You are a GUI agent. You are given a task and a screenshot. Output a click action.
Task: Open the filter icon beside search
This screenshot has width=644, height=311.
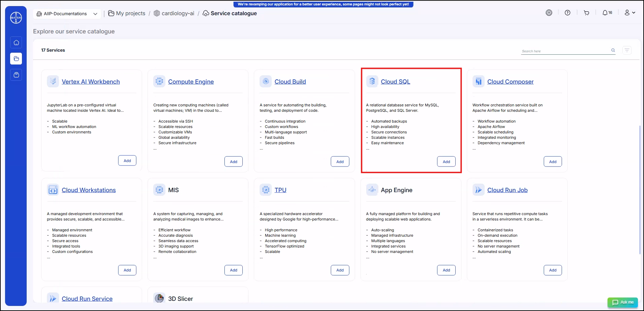(x=627, y=50)
